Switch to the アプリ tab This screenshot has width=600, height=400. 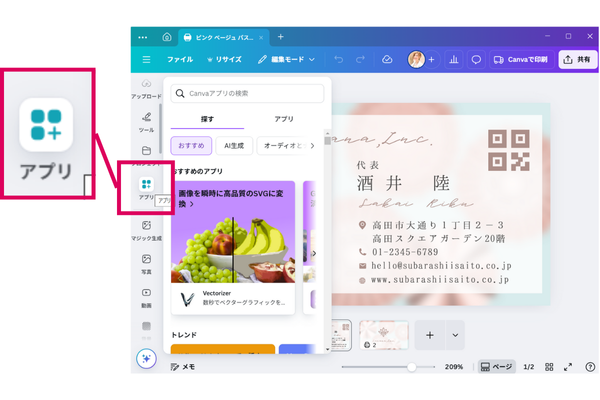click(284, 119)
